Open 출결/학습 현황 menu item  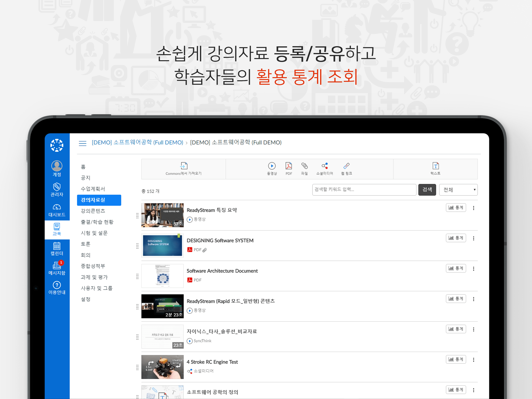[97, 222]
